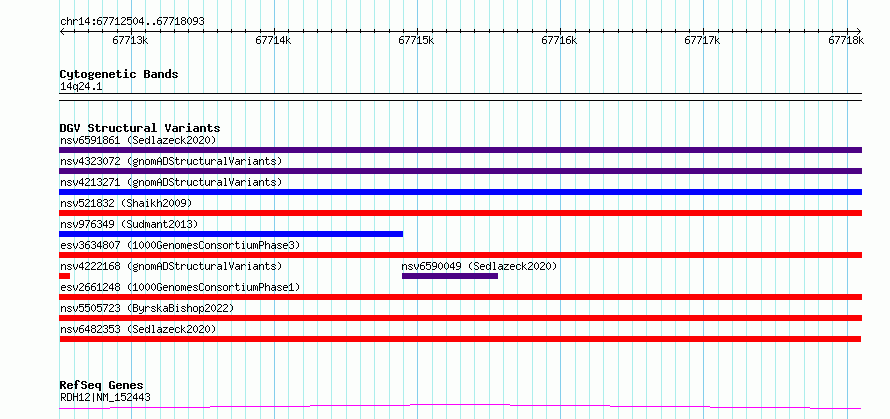Click the magenta RDH12 gene line
The height and width of the screenshot is (419, 890).
click(x=460, y=407)
